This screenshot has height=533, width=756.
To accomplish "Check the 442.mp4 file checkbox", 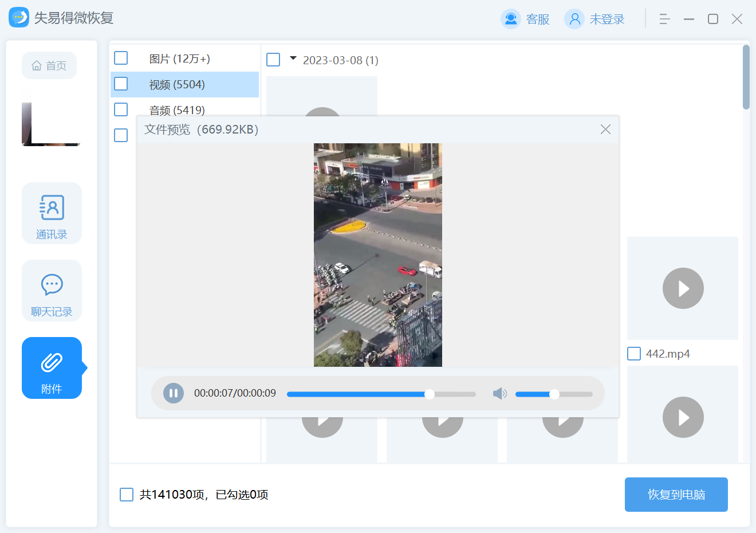I will [634, 354].
